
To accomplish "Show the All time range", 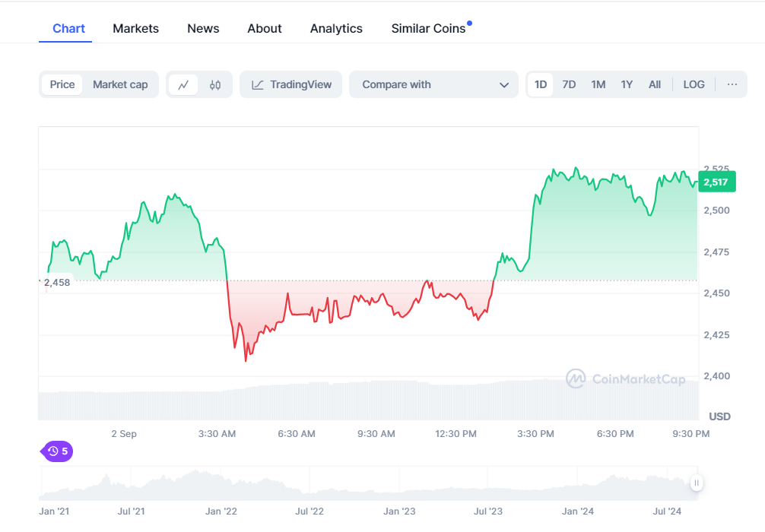I will point(654,84).
